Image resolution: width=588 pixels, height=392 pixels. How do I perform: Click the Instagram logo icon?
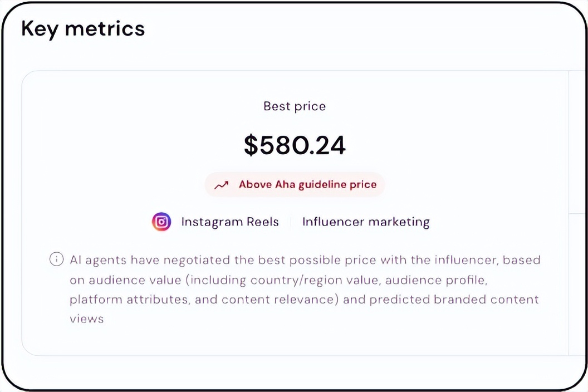point(161,222)
